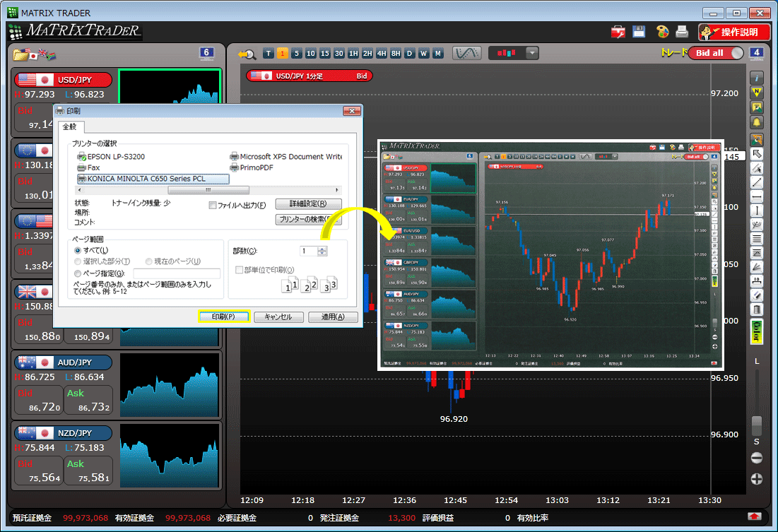Select the ページ指定 radio button
The image size is (778, 532).
click(x=78, y=273)
